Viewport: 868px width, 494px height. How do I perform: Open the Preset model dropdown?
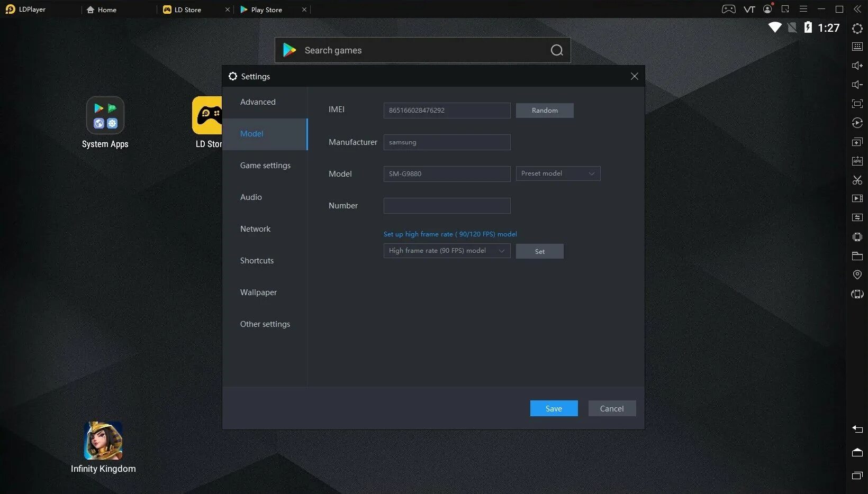[x=557, y=173]
